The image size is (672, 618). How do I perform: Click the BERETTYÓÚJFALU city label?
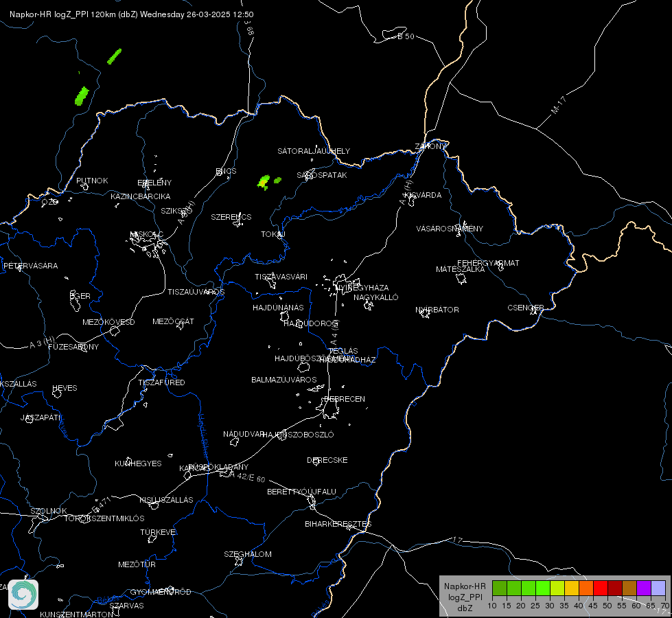(x=302, y=492)
